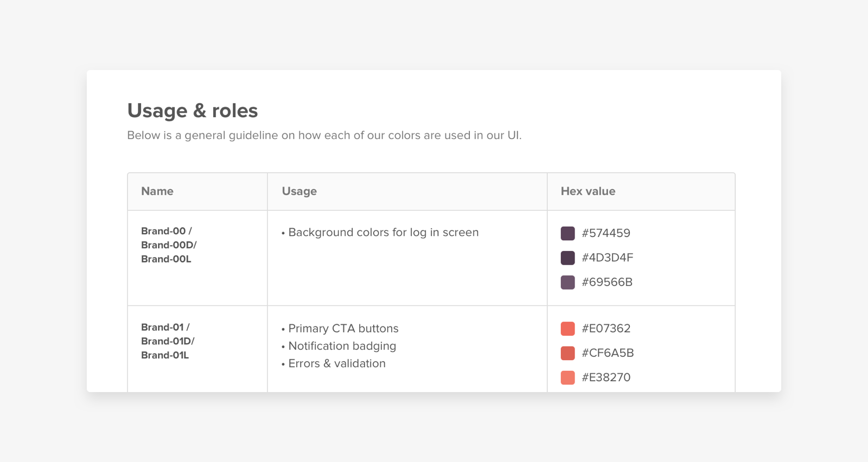Click the hex code text #4D3D4F

tap(607, 258)
